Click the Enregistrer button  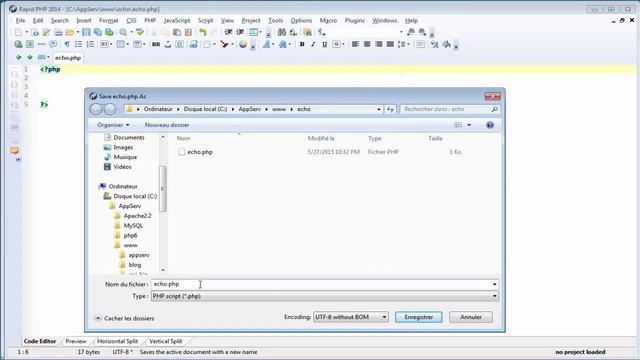pos(418,317)
